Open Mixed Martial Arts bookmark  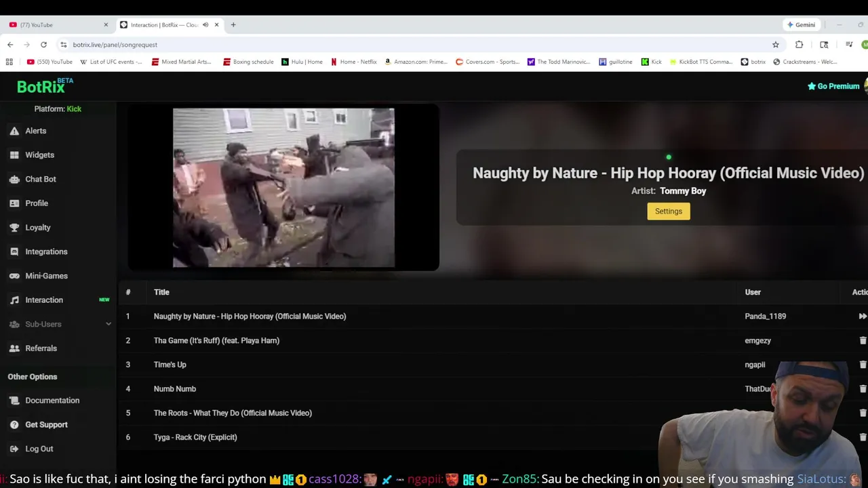[182, 62]
